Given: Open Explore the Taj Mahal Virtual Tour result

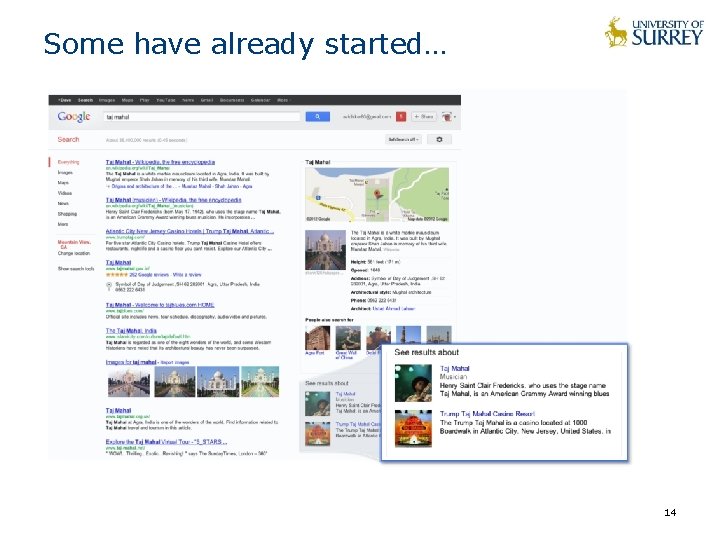Looking at the screenshot, I should pyautogui.click(x=166, y=442).
